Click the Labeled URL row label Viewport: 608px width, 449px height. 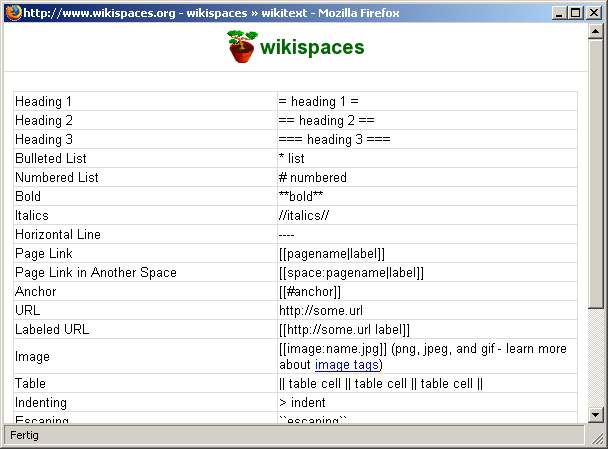pos(52,330)
